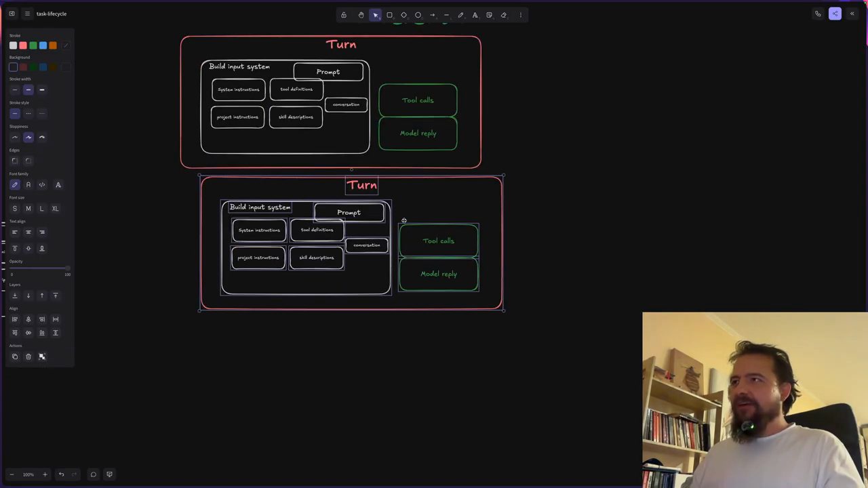The height and width of the screenshot is (488, 868).
Task: Collapse the right side panel
Action: tap(852, 14)
